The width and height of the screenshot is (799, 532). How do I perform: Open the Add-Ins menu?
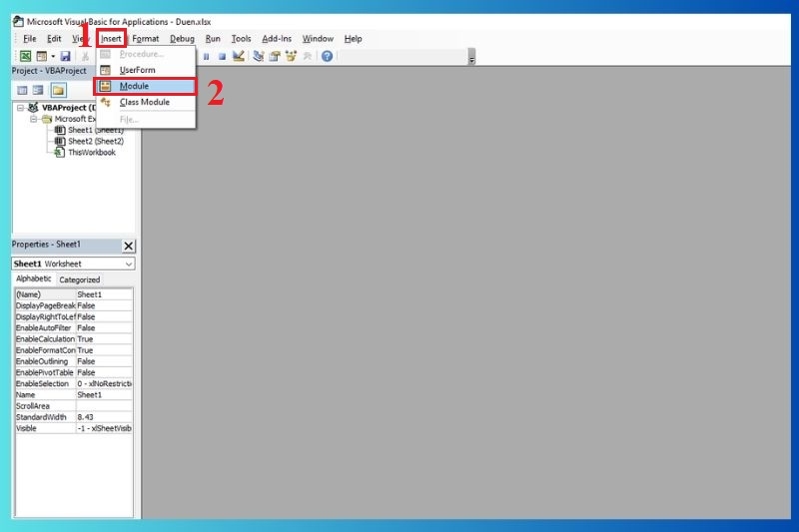(x=277, y=39)
